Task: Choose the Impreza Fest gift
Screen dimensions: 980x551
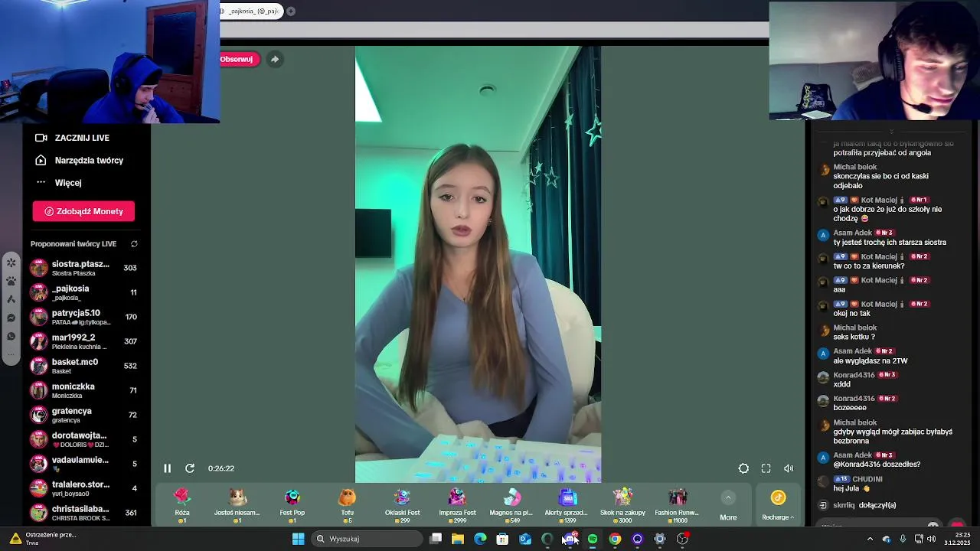Action: pyautogui.click(x=457, y=506)
